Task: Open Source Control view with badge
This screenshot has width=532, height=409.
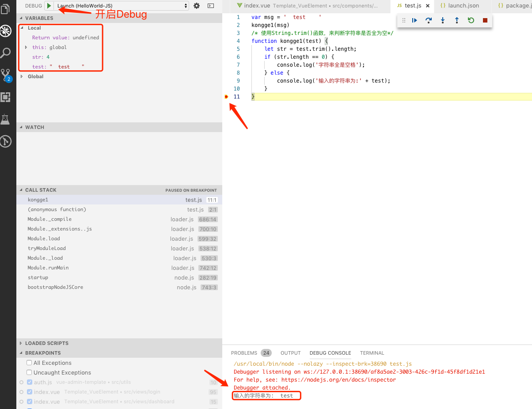Action: [x=6, y=75]
